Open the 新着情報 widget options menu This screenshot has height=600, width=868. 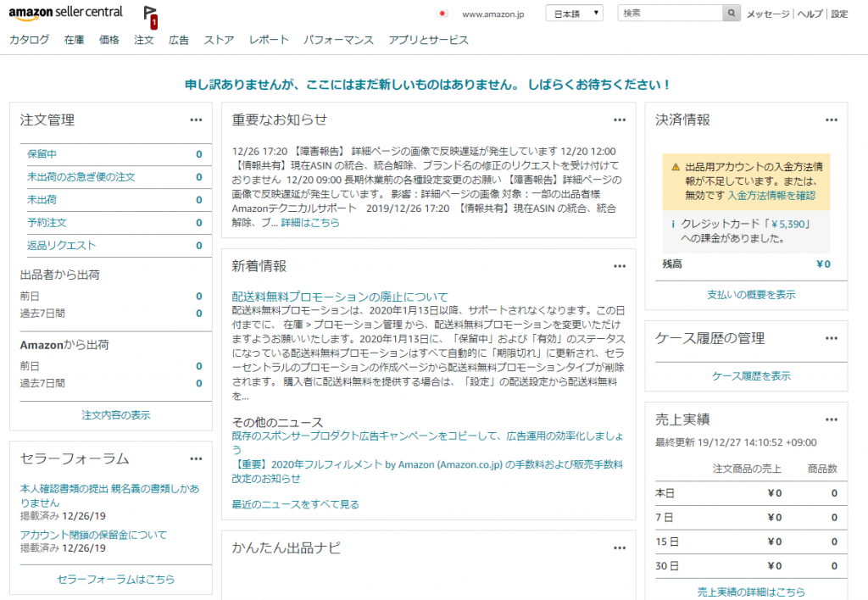(620, 266)
